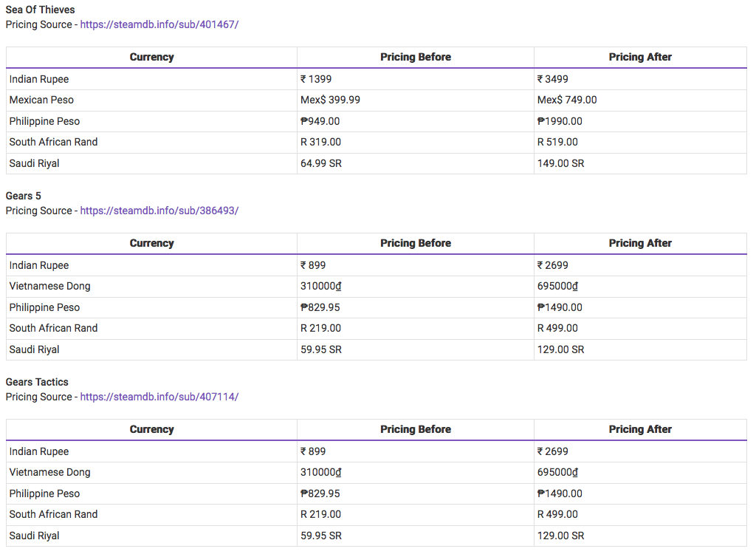Click Philippine Peso in Gears 5 table

pos(44,307)
